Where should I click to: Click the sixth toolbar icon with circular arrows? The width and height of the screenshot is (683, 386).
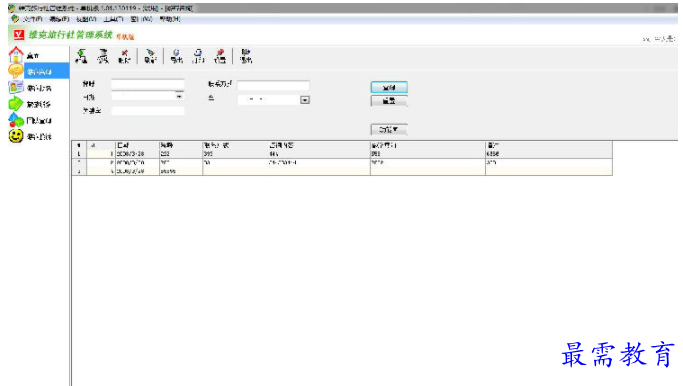(x=198, y=56)
